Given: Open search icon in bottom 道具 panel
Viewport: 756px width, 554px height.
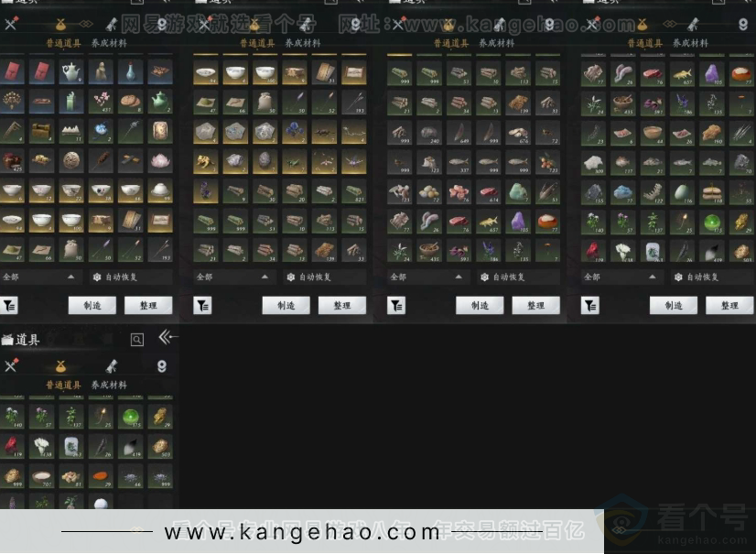Looking at the screenshot, I should [x=137, y=340].
